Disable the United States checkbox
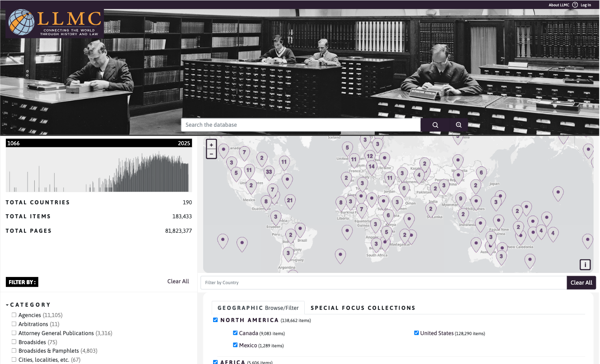 416,333
